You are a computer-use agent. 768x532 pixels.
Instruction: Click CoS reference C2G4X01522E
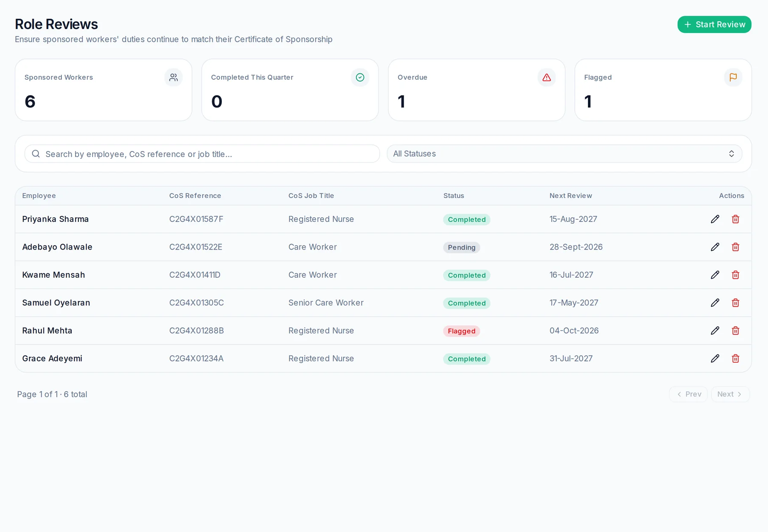[x=196, y=247]
